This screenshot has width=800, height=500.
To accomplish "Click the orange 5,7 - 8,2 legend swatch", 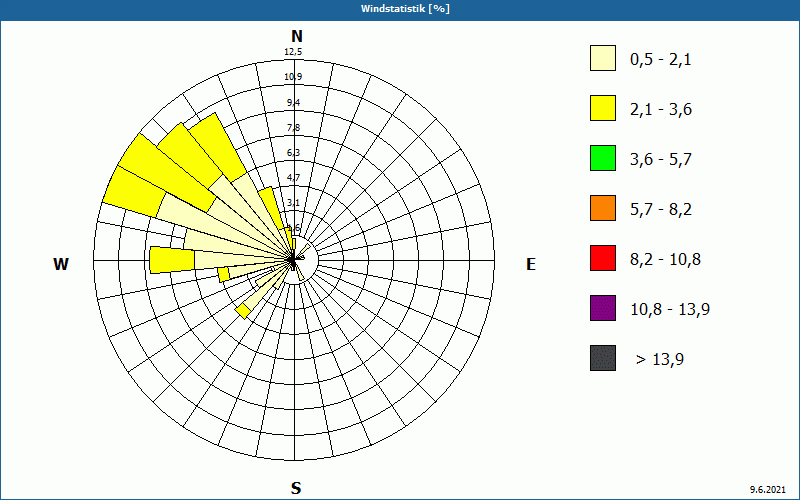I will click(603, 208).
